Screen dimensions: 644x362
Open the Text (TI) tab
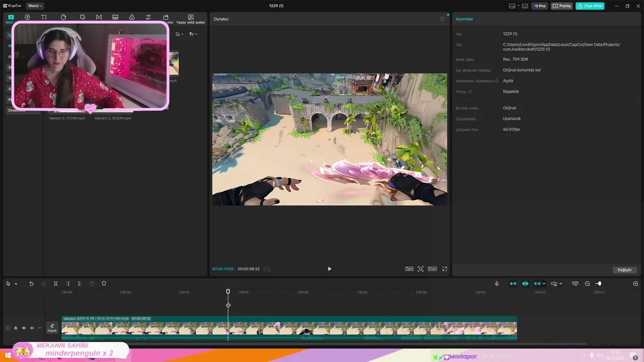point(44,17)
